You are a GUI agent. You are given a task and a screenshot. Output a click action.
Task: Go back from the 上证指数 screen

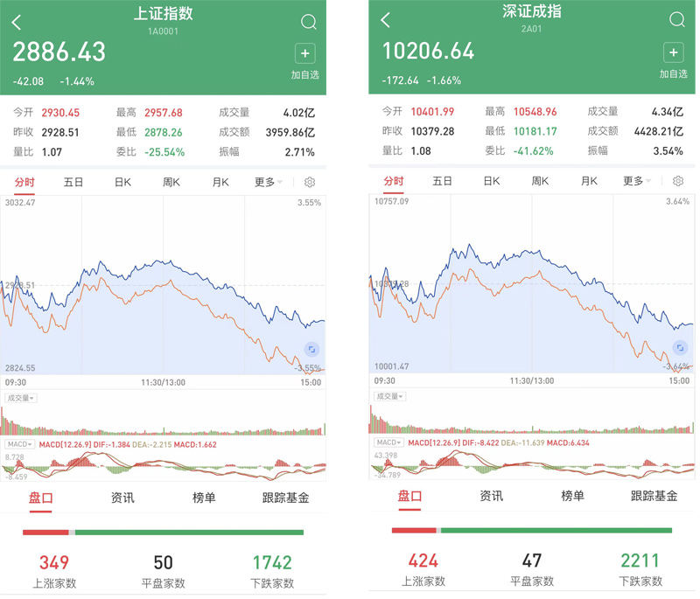coord(17,22)
